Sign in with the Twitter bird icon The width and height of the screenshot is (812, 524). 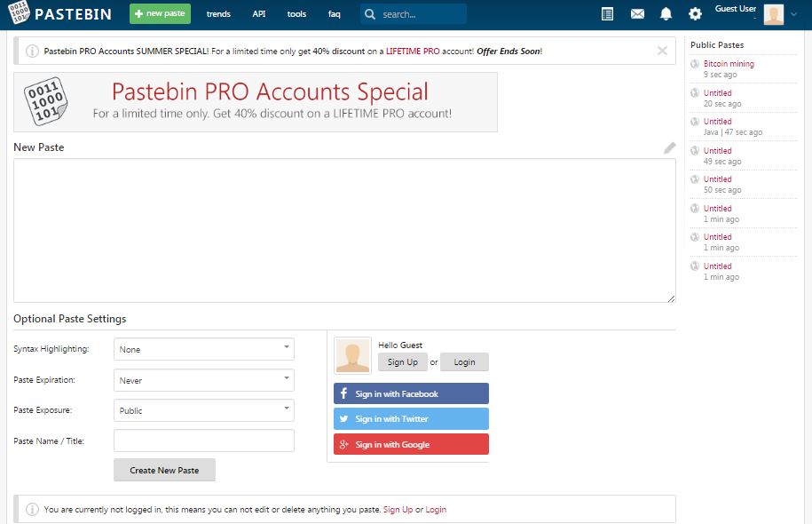coord(343,418)
